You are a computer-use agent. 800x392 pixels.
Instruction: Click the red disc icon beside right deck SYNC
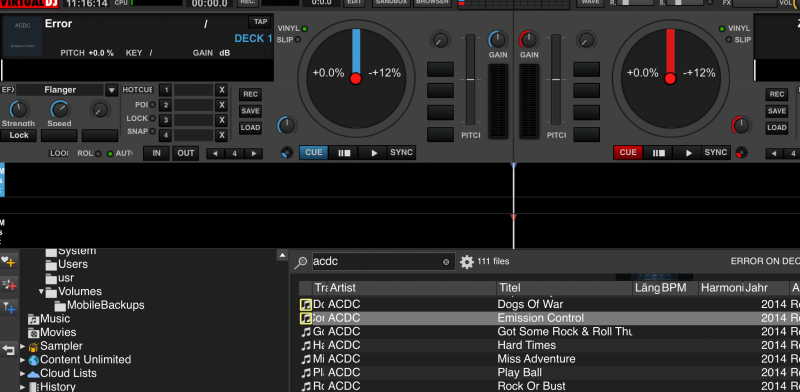tap(741, 152)
